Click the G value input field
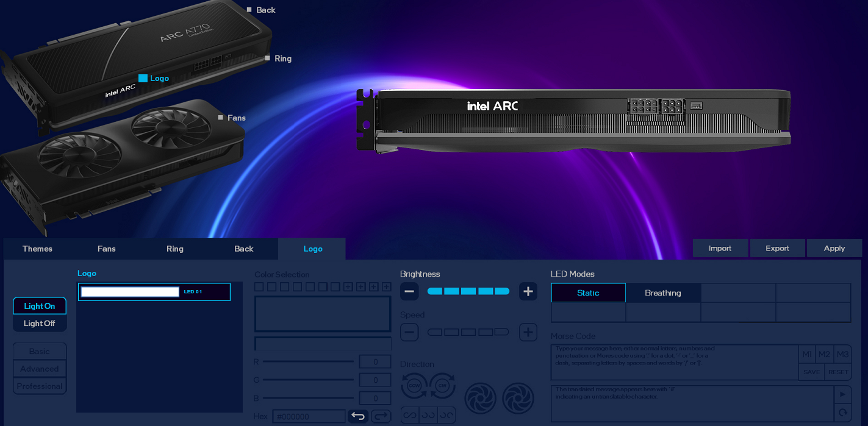868x426 pixels. (x=375, y=380)
